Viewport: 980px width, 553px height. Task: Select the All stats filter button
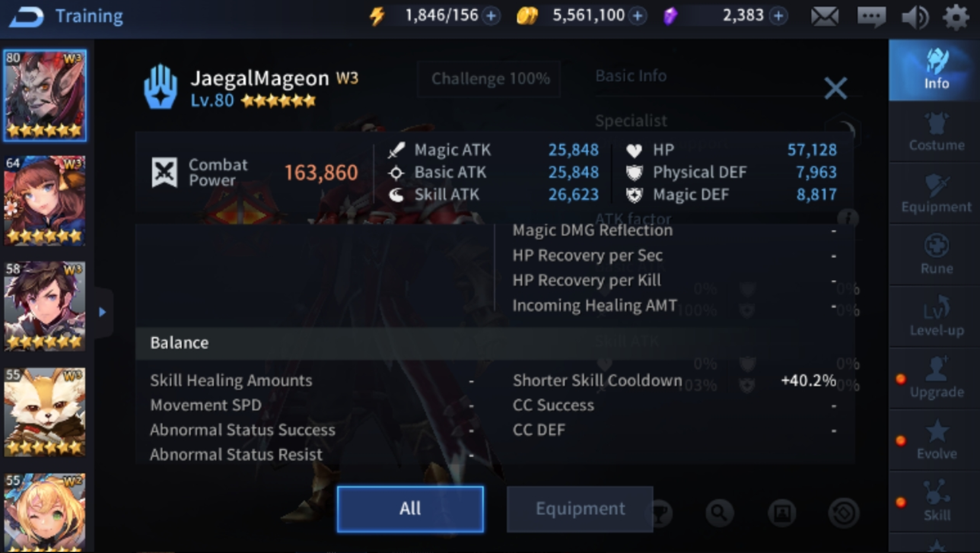[x=410, y=508]
